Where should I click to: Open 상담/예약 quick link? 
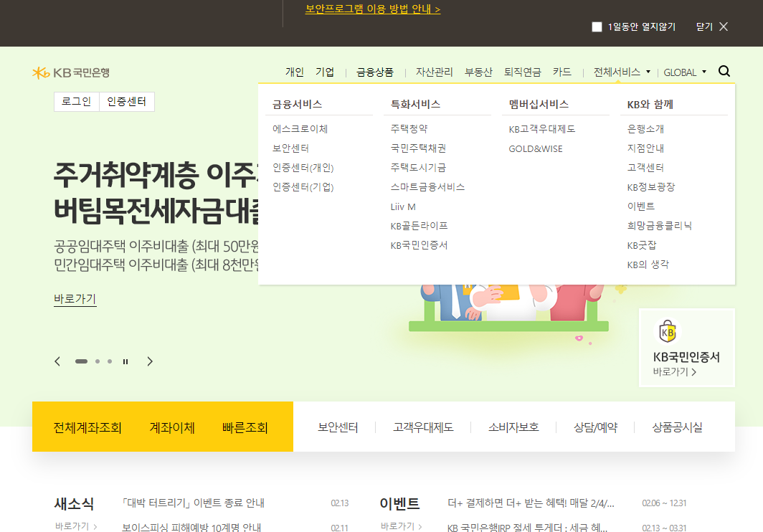(x=595, y=427)
